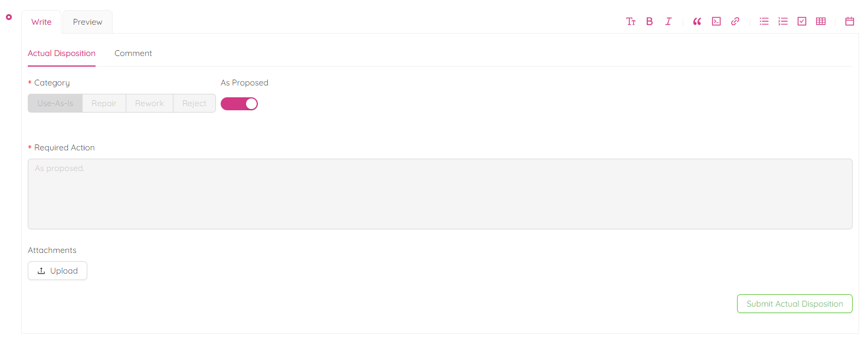This screenshot has width=868, height=342.
Task: Insert a block quote
Action: click(x=697, y=22)
